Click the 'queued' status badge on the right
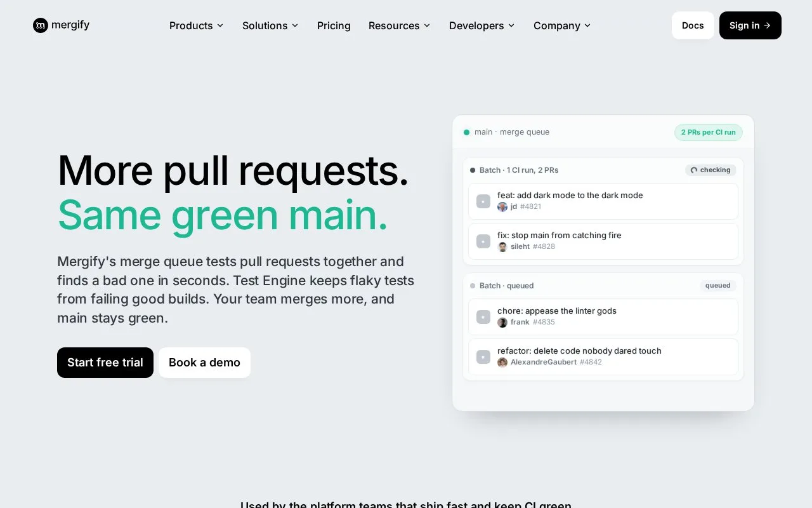This screenshot has width=812, height=508. pos(718,286)
